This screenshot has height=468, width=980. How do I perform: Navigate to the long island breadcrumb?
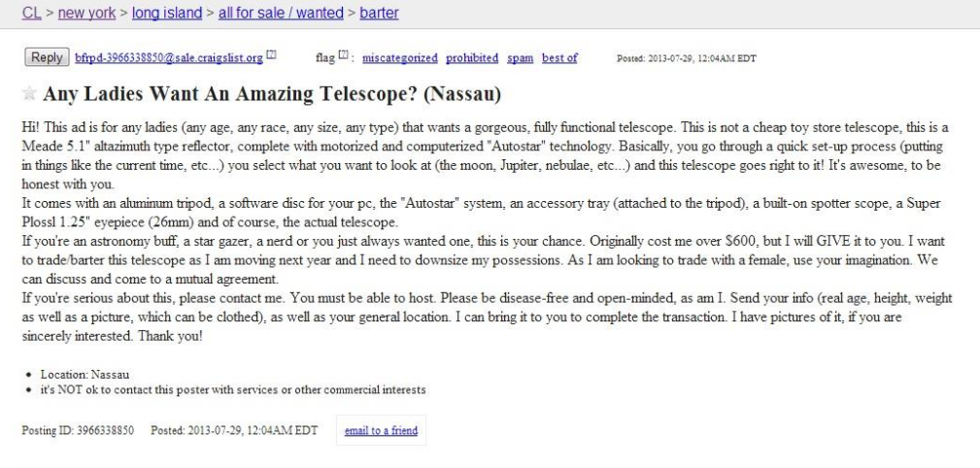(167, 13)
